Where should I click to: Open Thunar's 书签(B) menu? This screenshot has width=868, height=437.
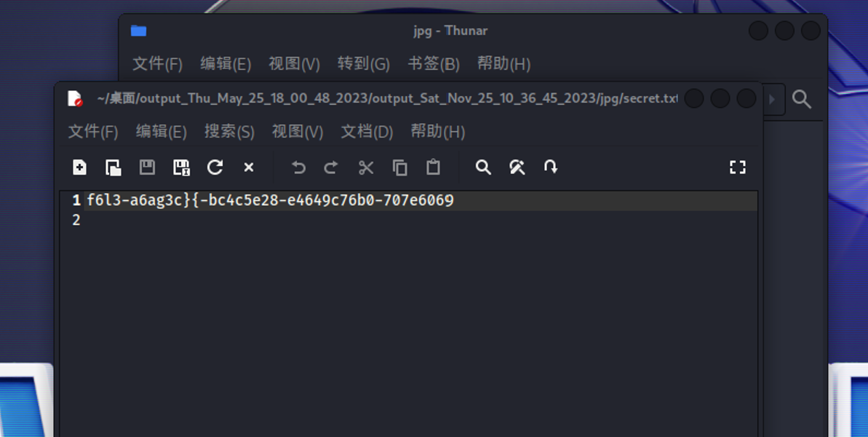(434, 63)
